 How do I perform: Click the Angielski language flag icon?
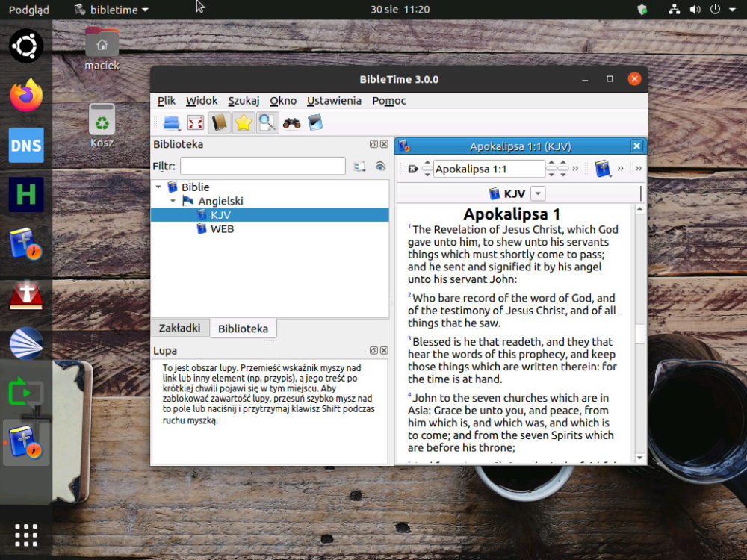click(x=188, y=200)
